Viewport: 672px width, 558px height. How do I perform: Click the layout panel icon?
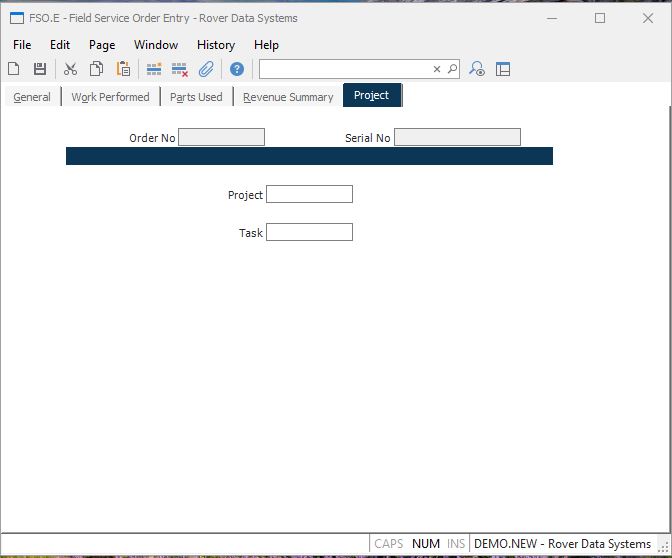(x=503, y=69)
